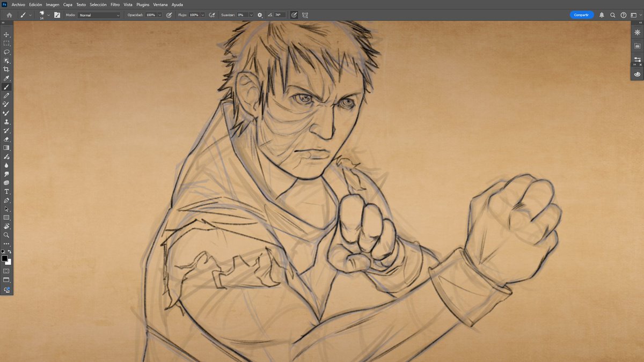The image size is (644, 362).
Task: Swap foreground and background colors
Action: point(10,252)
